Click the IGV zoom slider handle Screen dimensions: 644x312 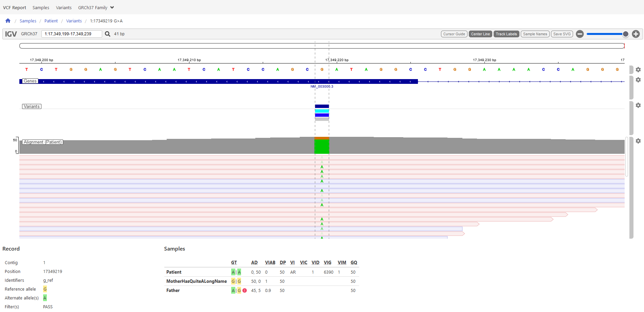pyautogui.click(x=625, y=34)
